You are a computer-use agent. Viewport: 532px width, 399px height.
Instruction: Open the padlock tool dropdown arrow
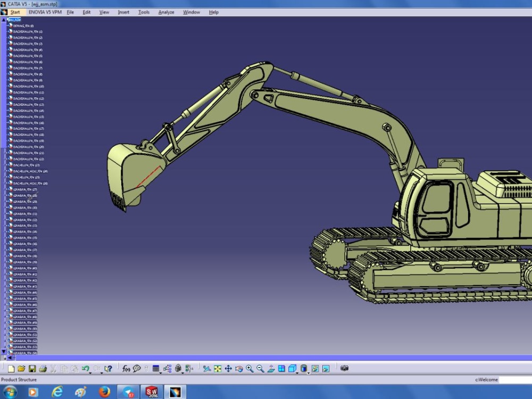click(x=182, y=373)
